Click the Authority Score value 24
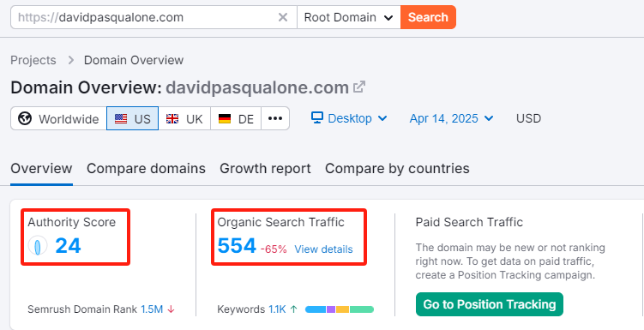644x330 pixels. point(69,246)
